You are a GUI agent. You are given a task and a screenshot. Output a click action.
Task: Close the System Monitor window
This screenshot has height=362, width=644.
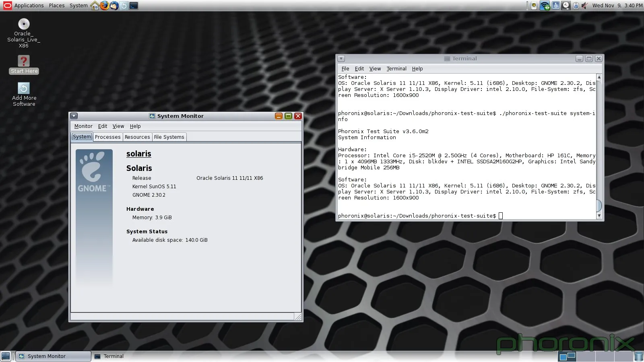298,116
